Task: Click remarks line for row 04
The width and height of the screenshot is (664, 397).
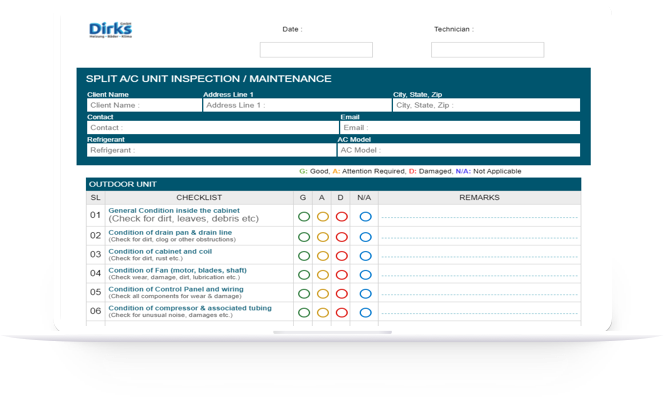Action: click(x=479, y=275)
